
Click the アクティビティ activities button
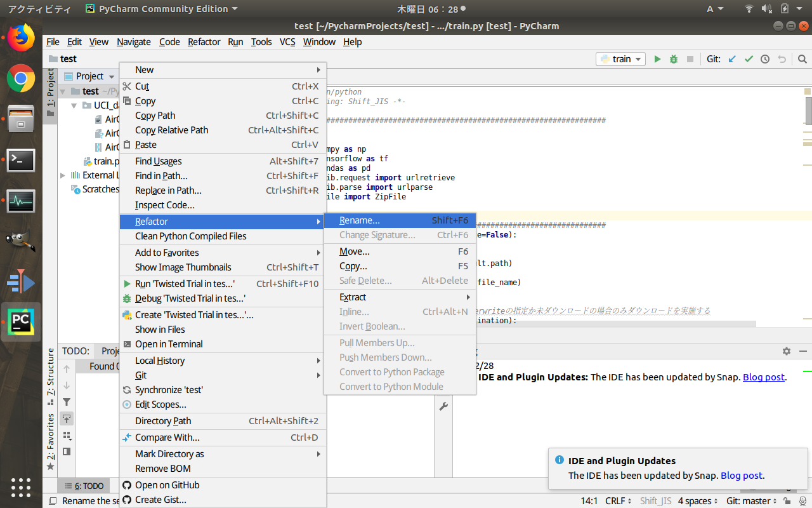pos(39,9)
